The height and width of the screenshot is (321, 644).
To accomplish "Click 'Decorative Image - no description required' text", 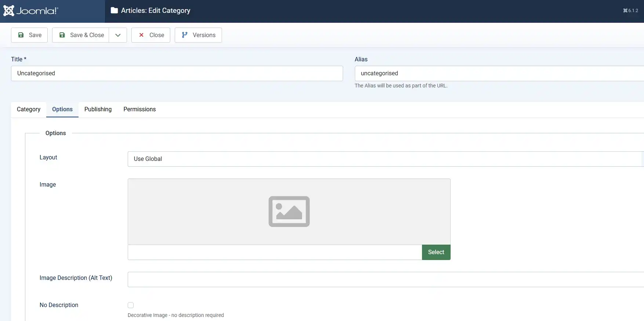I will [x=176, y=315].
